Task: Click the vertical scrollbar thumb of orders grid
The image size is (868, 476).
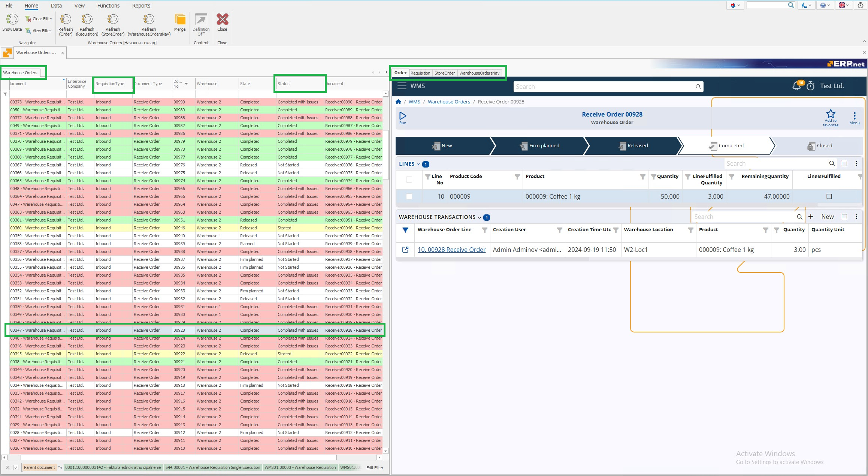Action: [x=386, y=155]
